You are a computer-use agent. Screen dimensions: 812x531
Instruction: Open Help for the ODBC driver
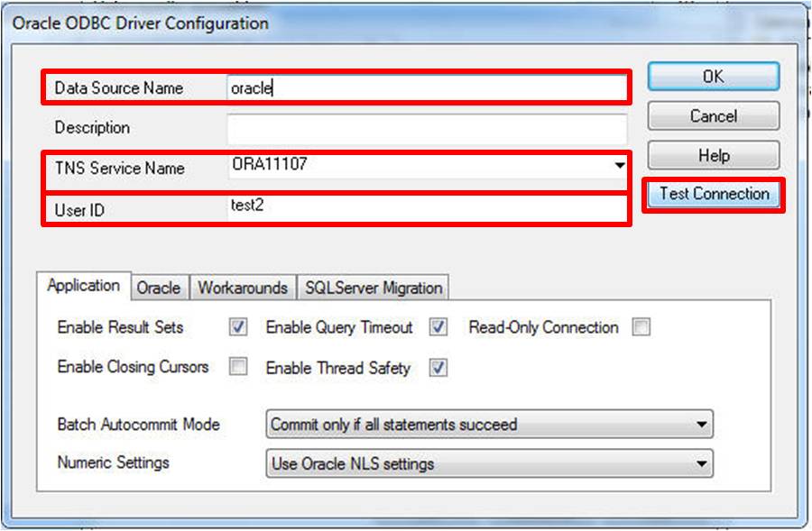713,155
